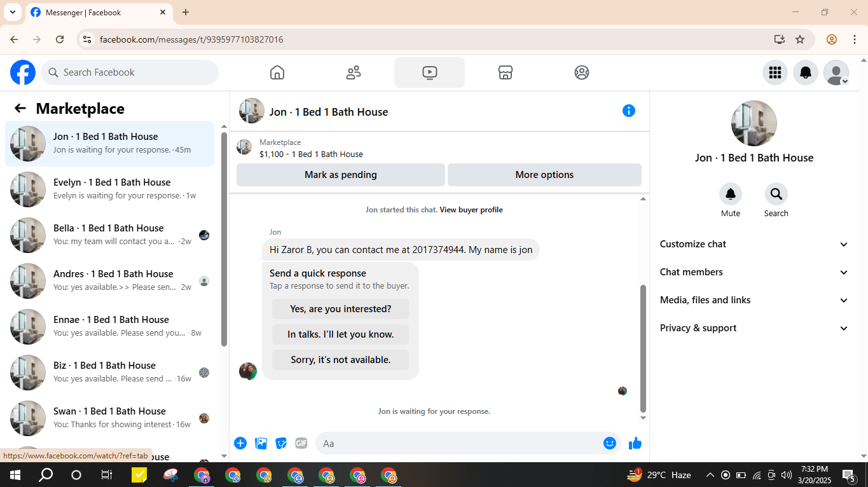This screenshot has height=487, width=868.
Task: Open Bella conversation in chat list
Action: (x=110, y=235)
